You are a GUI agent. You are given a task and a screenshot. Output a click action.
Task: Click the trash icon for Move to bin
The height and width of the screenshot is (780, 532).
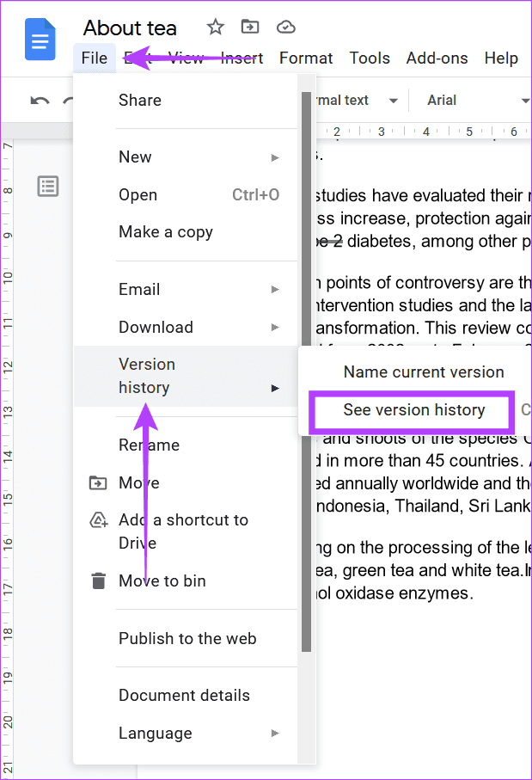(x=99, y=580)
